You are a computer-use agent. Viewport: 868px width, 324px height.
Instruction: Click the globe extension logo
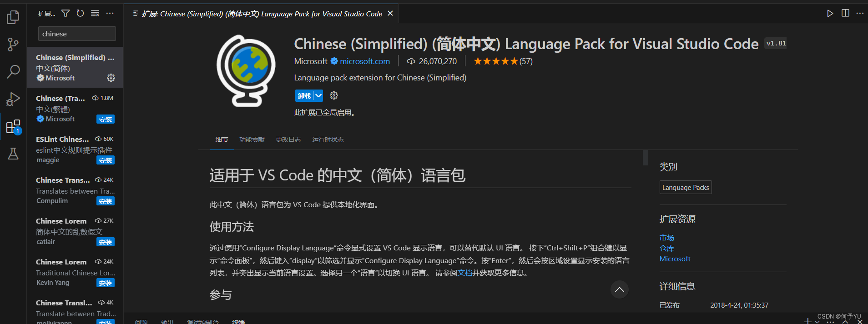pos(246,71)
